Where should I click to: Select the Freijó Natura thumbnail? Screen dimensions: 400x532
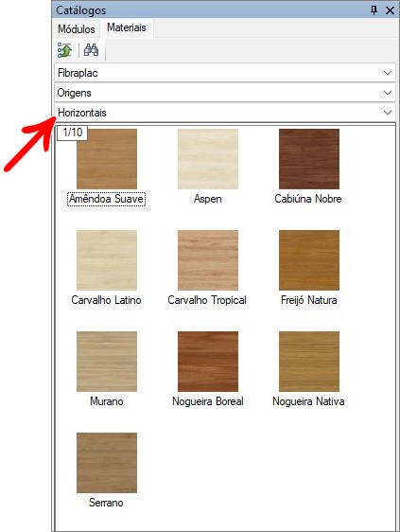pyautogui.click(x=309, y=260)
